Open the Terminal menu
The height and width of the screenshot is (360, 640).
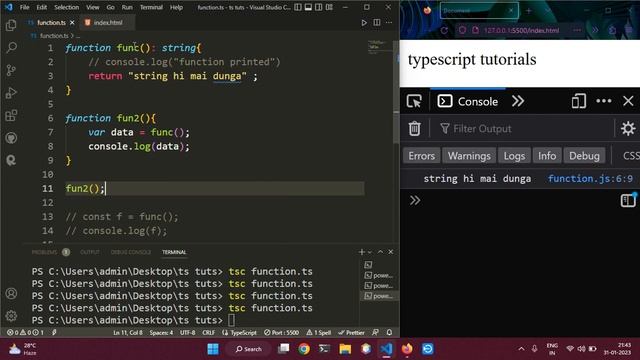click(x=151, y=7)
